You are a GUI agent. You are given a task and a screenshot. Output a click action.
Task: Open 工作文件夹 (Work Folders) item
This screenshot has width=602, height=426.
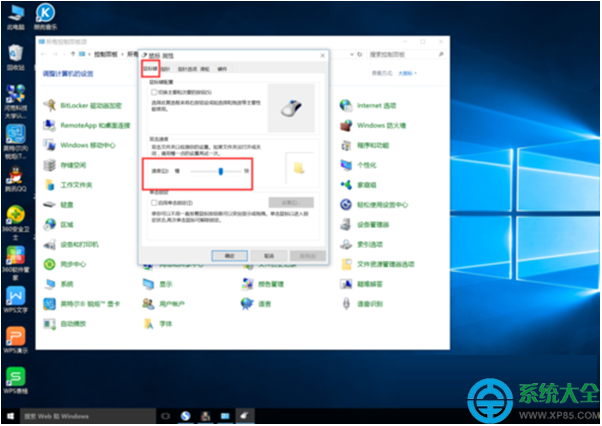click(68, 185)
